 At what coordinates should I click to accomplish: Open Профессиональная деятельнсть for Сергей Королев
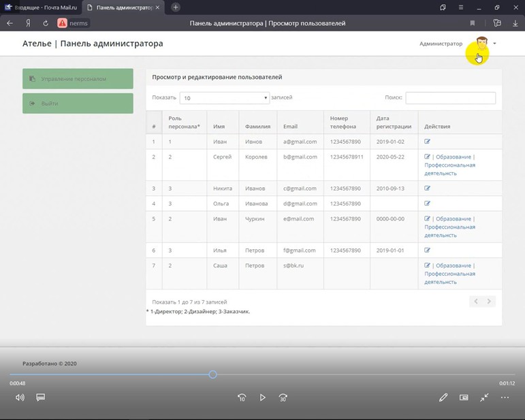click(x=449, y=169)
